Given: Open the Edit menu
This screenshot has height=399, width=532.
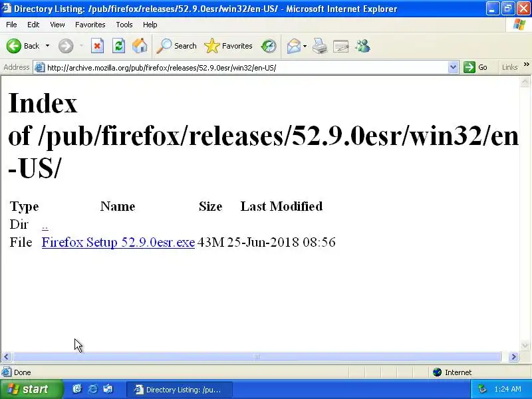Looking at the screenshot, I should click(x=33, y=25).
